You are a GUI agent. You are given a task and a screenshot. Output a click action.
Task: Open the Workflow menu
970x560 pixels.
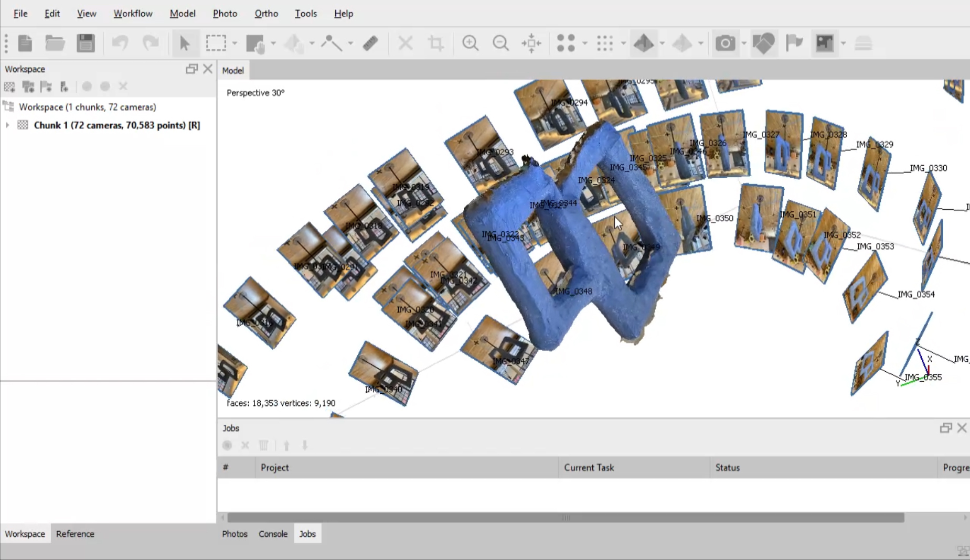click(133, 14)
